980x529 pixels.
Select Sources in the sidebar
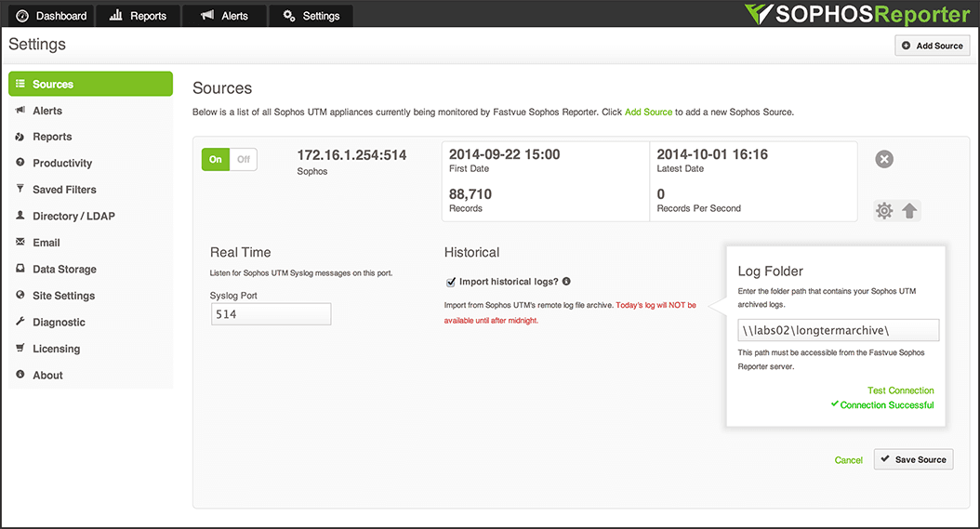pos(90,84)
